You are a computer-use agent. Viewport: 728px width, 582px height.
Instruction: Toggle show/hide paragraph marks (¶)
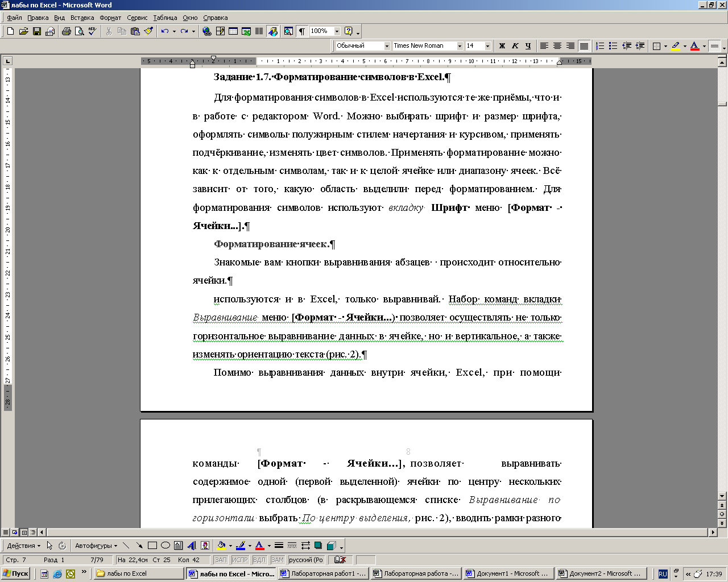click(x=302, y=31)
